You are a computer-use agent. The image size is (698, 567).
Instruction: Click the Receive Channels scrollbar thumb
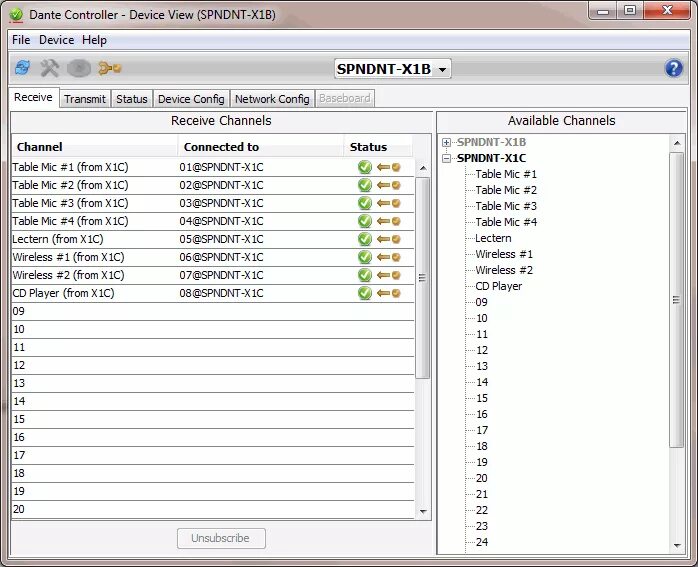click(423, 278)
